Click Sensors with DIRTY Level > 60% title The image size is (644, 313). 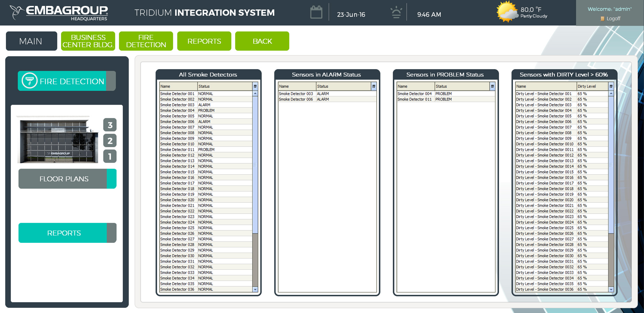[563, 75]
